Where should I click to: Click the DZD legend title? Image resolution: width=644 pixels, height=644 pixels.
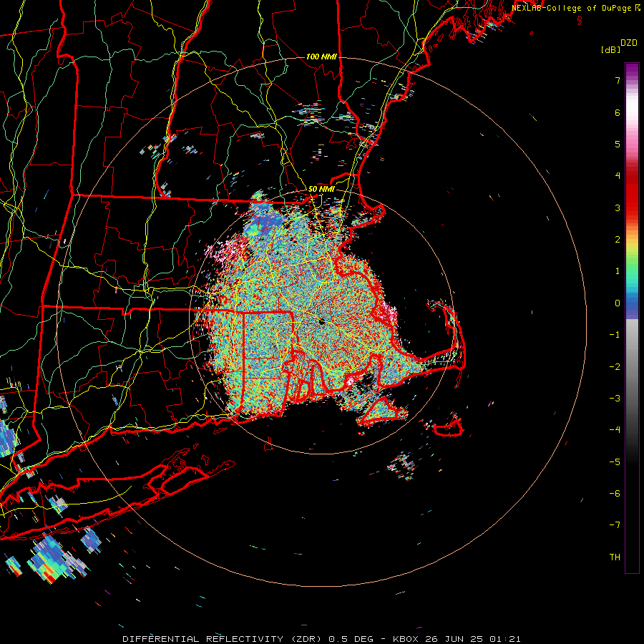[629, 43]
